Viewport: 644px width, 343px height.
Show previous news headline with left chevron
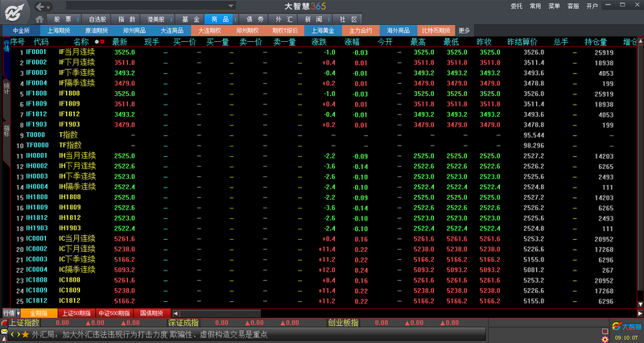tap(12, 334)
